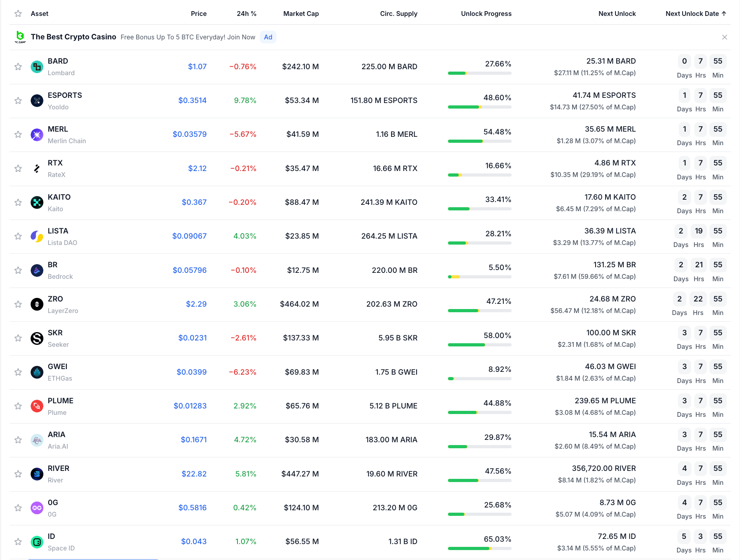
Task: Click the GWEI 24h change −6.23%
Action: pos(243,372)
